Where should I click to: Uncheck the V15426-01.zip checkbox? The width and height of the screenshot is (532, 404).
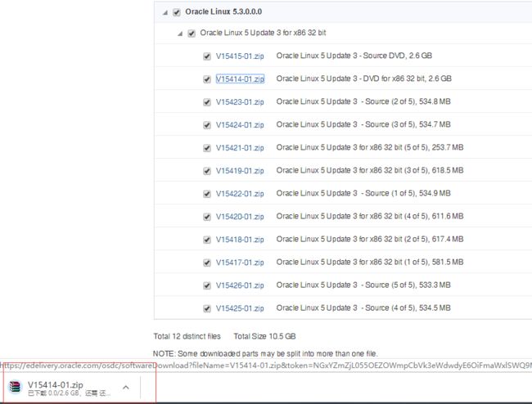(206, 285)
